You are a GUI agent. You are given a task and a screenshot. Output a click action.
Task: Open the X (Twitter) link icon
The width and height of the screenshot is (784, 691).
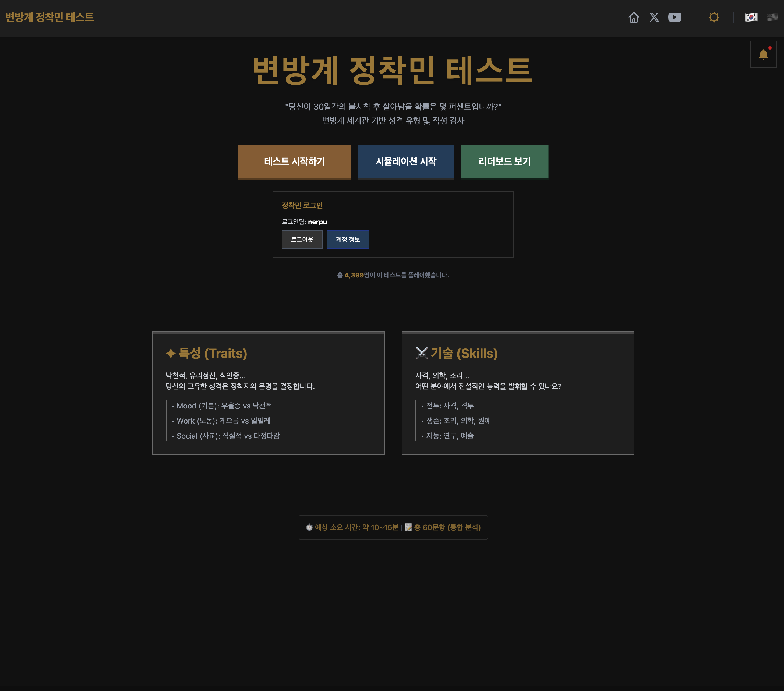coord(654,17)
